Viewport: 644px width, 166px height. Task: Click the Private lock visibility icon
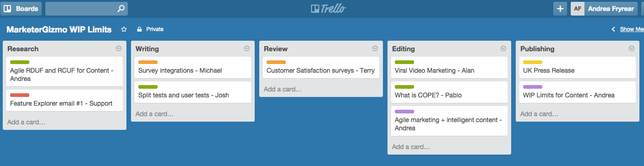click(139, 29)
